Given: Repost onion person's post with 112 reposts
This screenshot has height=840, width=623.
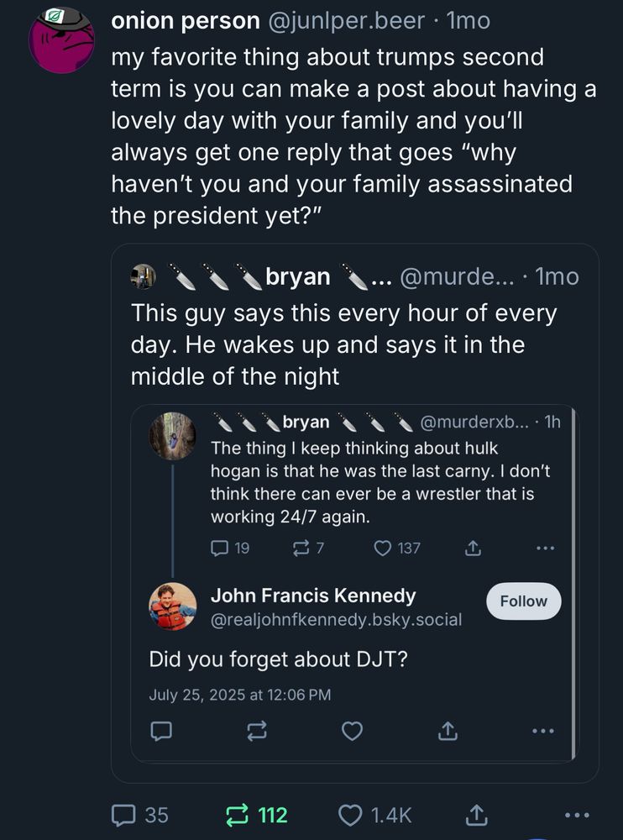Looking at the screenshot, I should (x=238, y=814).
